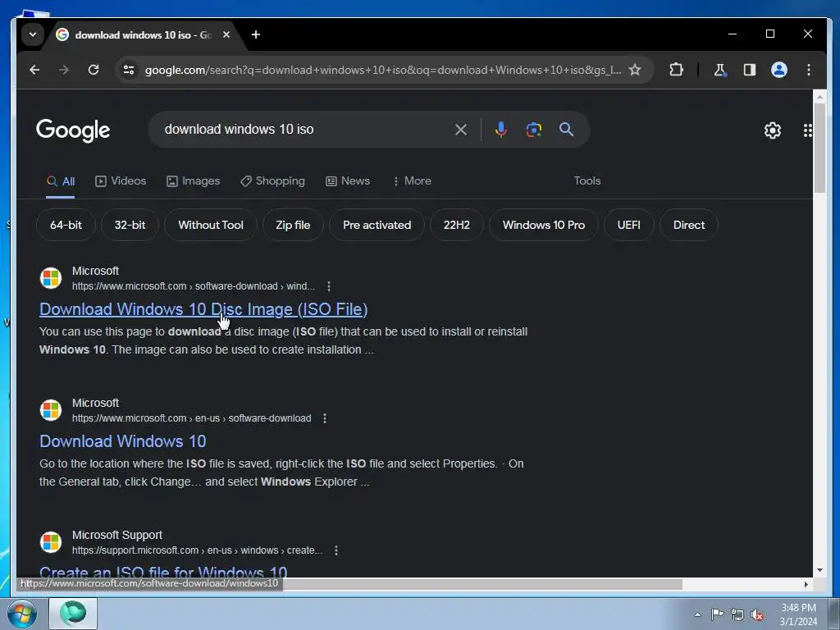Viewport: 840px width, 630px height.
Task: Open the Chrome profile avatar
Action: [779, 70]
